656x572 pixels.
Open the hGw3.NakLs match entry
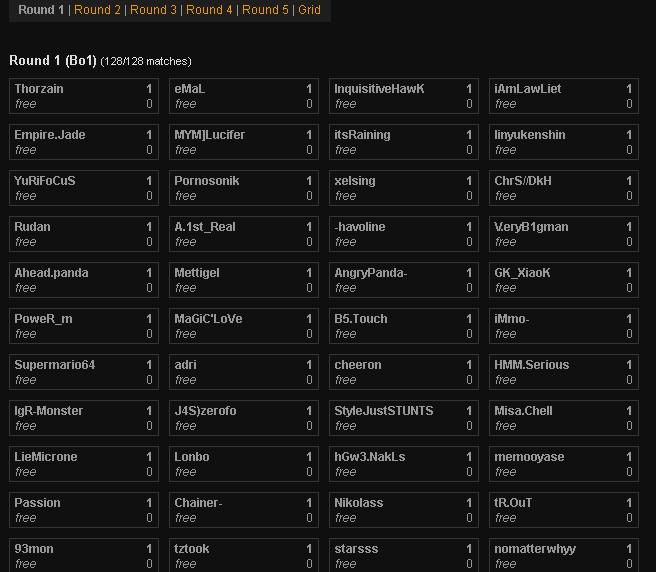point(370,457)
